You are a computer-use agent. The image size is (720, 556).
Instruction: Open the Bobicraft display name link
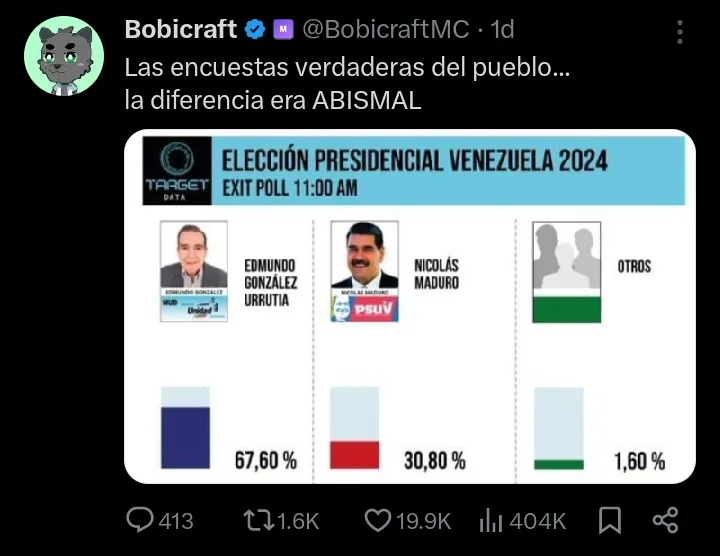click(180, 30)
